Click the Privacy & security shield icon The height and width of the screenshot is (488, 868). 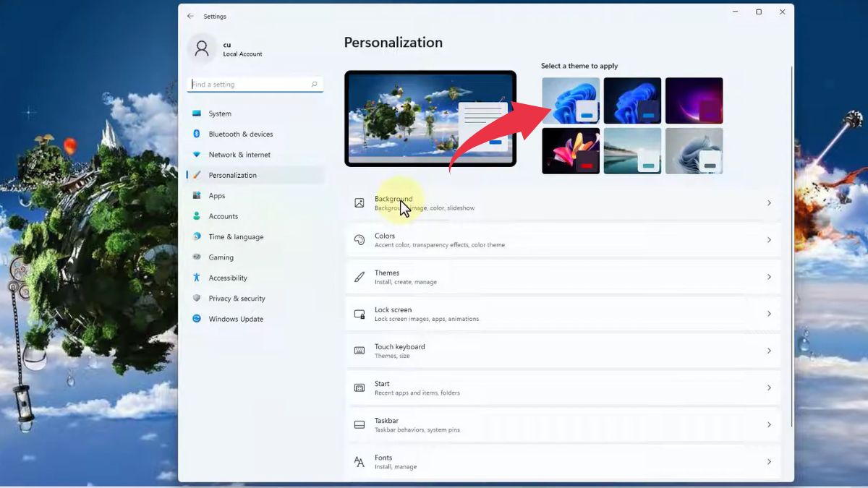coord(197,298)
